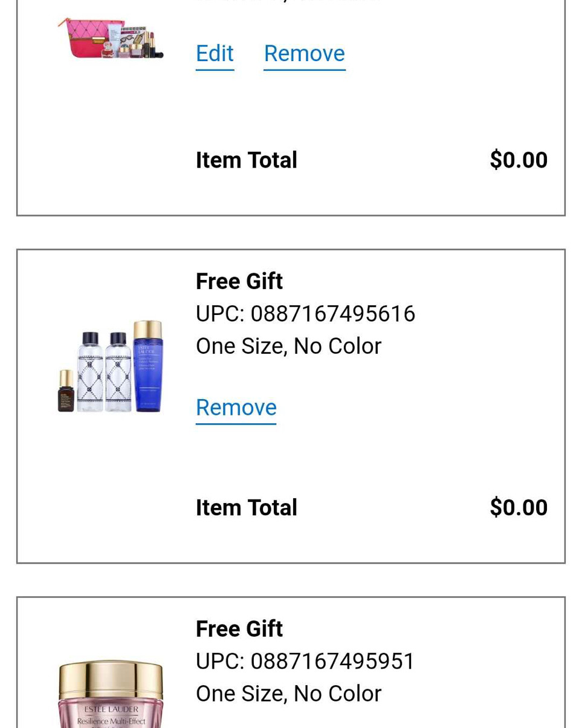Click Edit for the cosmetic bag gift
Viewport: 582px width, 728px height.
215,54
